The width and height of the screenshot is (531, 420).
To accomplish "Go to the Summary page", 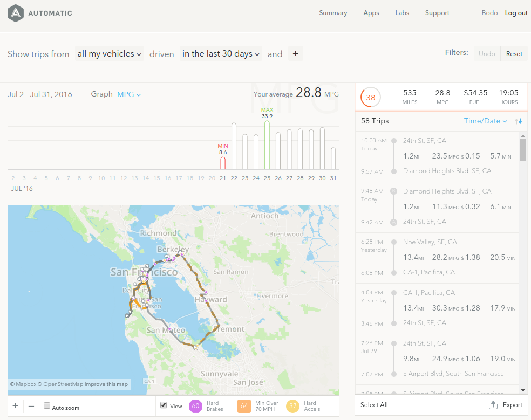I will tap(333, 13).
